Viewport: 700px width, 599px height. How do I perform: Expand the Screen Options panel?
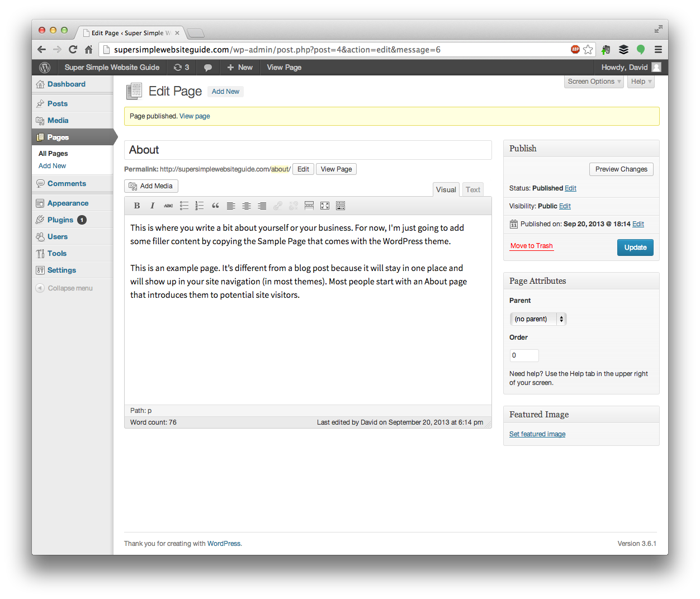click(x=594, y=82)
